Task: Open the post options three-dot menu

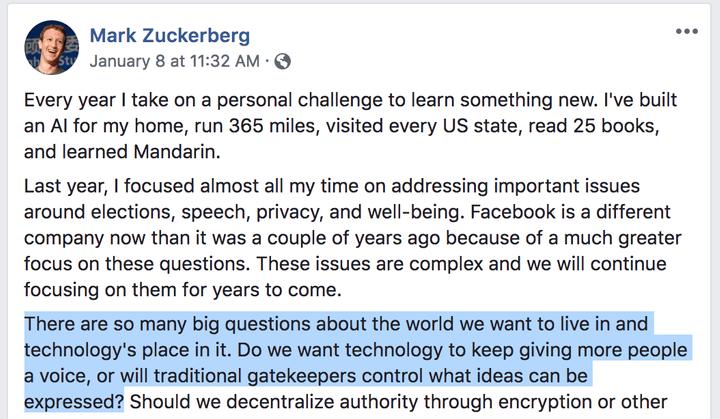Action: [x=687, y=31]
